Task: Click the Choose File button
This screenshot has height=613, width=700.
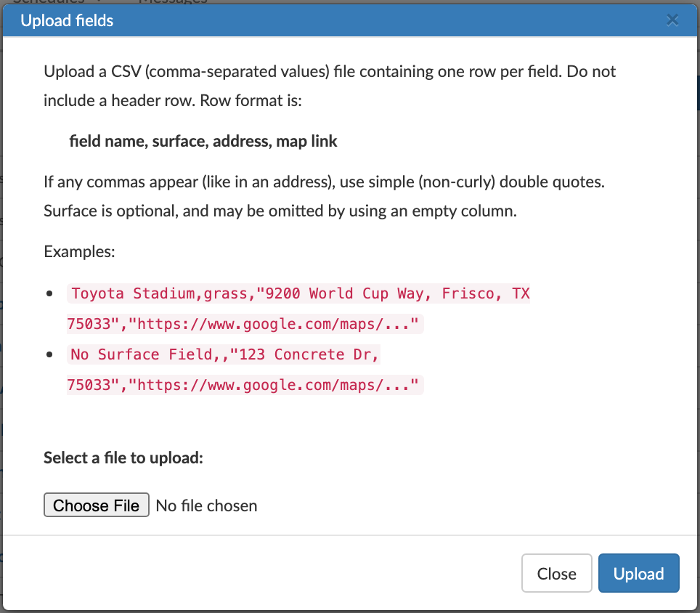Action: (x=97, y=505)
